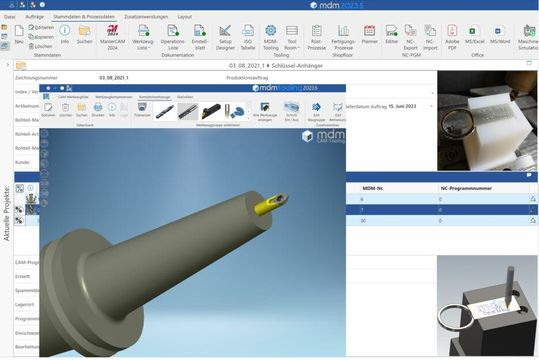Export to MS/Excel
This screenshot has width=539, height=360.
474,34
